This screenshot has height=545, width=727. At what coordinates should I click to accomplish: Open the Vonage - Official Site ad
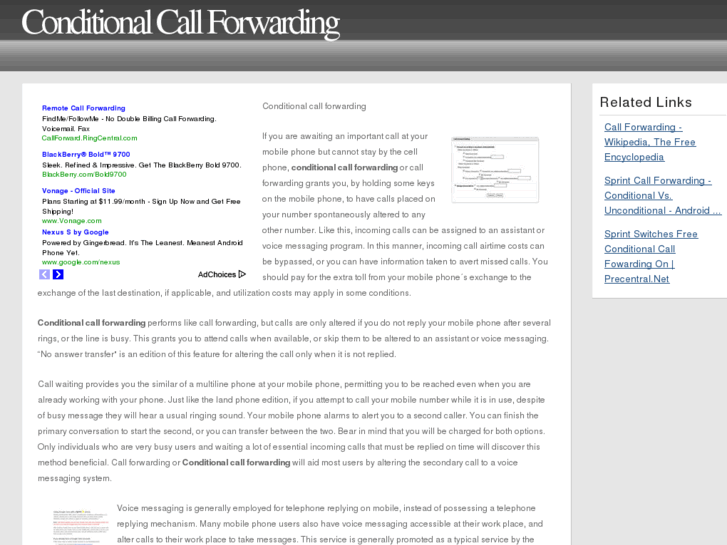(x=78, y=191)
